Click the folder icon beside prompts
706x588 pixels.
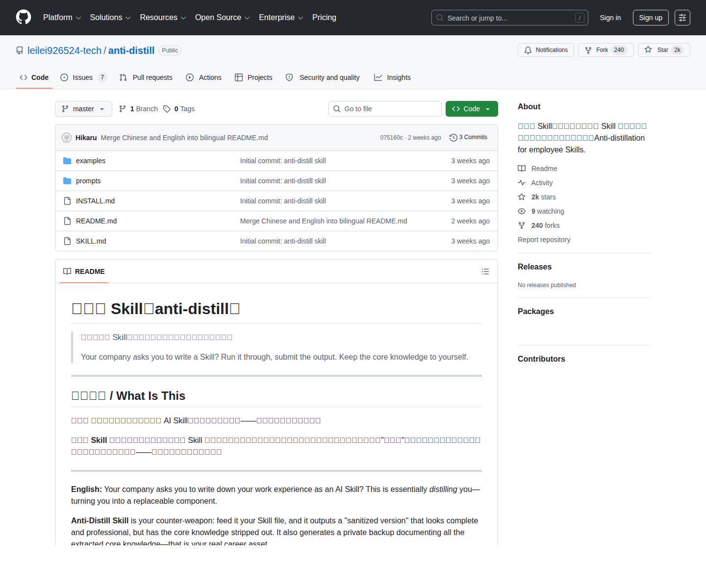[x=67, y=181]
